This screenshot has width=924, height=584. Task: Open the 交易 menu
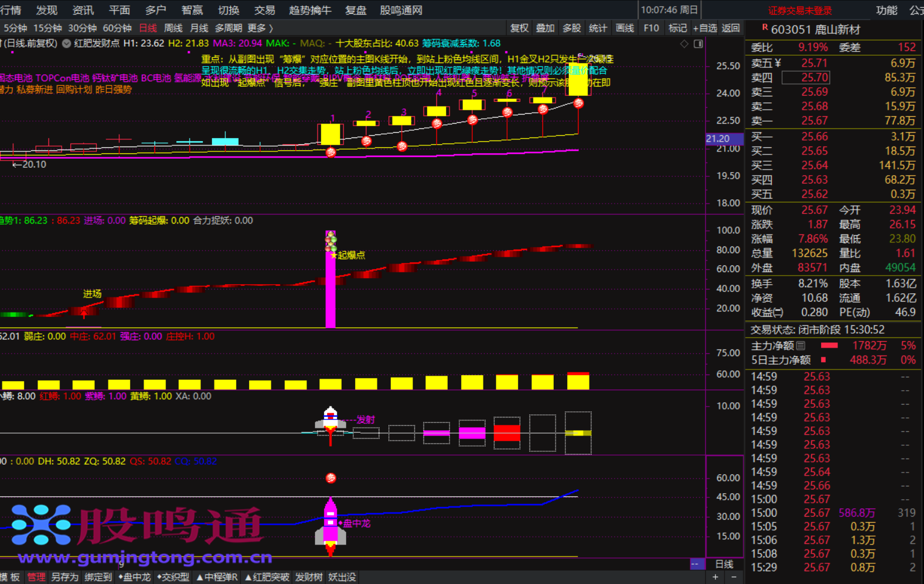click(x=265, y=10)
